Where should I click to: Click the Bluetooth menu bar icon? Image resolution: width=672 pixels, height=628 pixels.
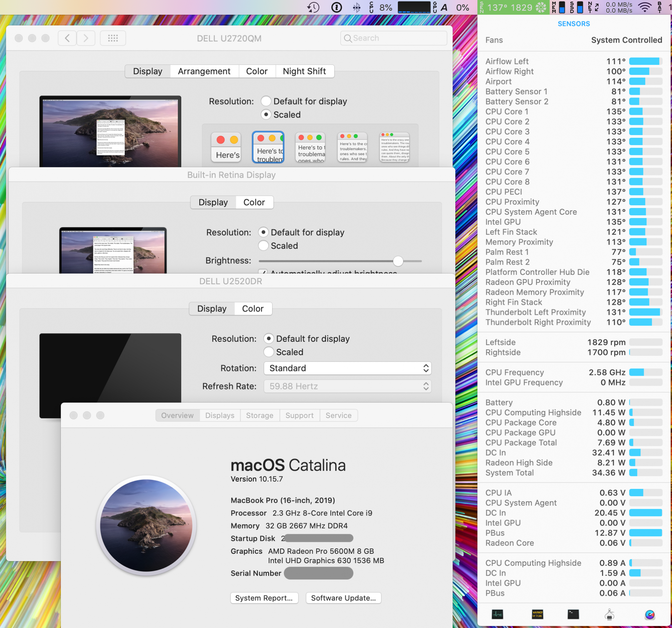click(x=356, y=7)
